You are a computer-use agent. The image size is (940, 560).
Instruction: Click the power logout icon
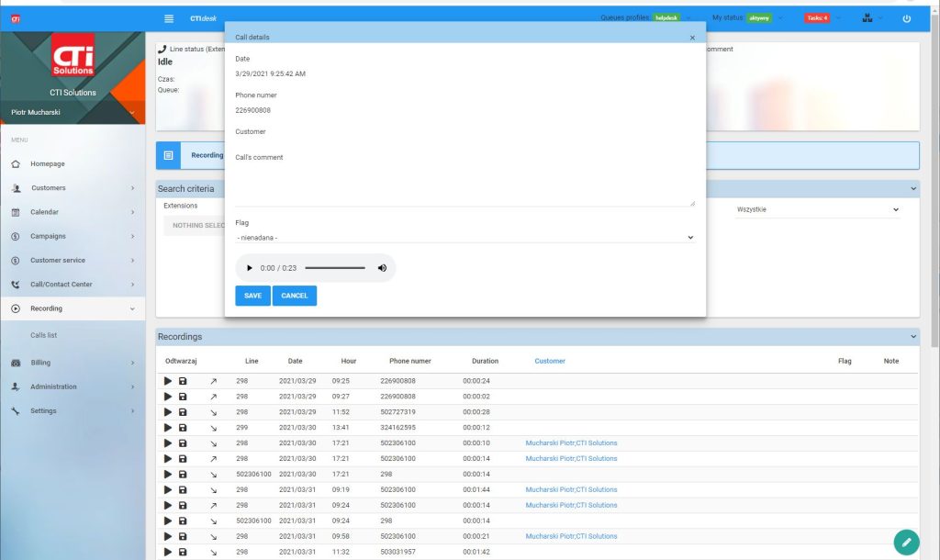[x=906, y=18]
